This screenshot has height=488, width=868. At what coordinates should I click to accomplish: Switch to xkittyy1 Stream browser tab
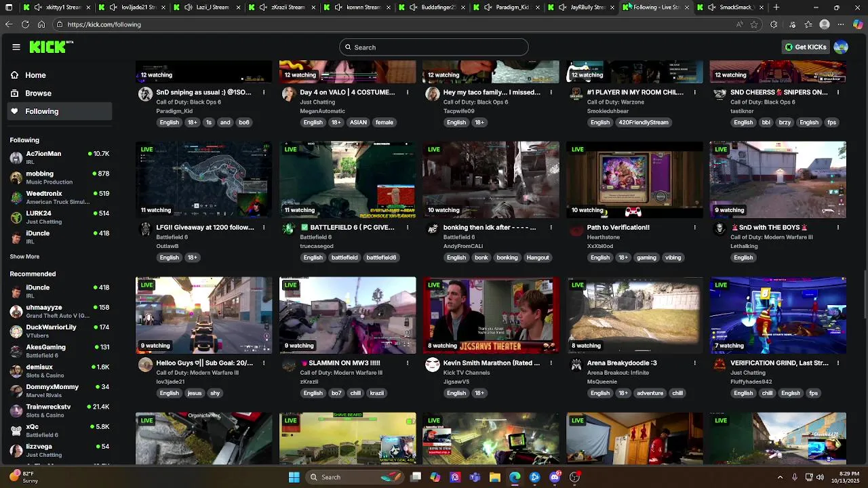coord(57,7)
